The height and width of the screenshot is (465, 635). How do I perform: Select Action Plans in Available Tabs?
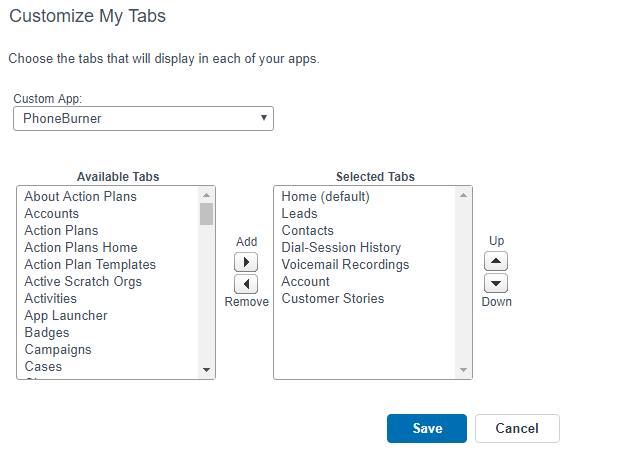click(x=62, y=230)
